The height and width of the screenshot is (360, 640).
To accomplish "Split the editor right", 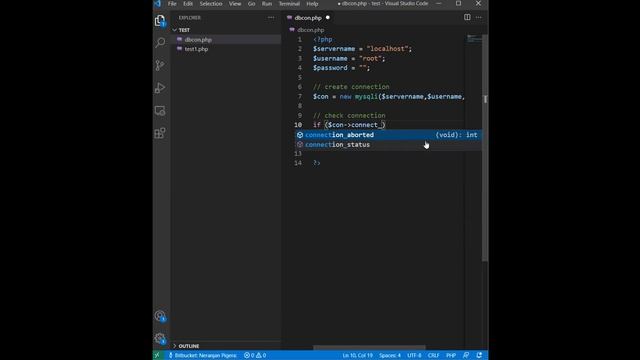I will pos(467,17).
